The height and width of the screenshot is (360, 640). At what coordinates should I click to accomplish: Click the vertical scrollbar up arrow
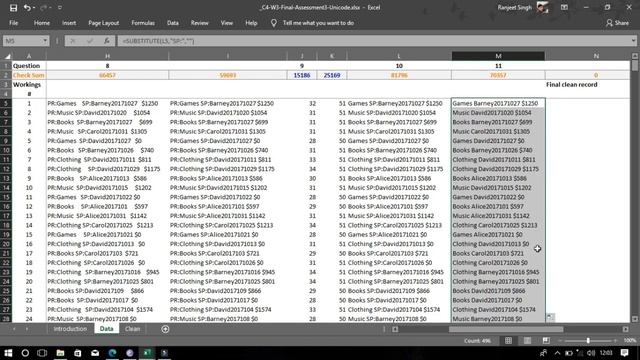[635, 56]
